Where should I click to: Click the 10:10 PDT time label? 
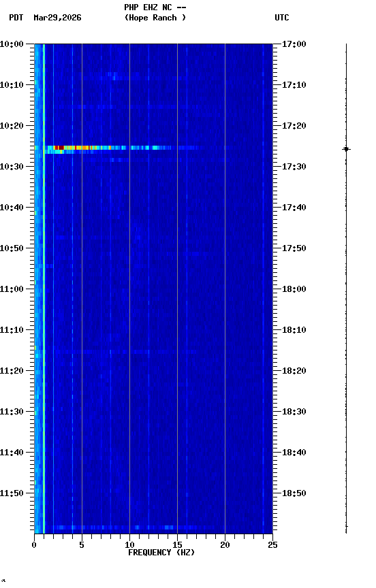[x=12, y=85]
